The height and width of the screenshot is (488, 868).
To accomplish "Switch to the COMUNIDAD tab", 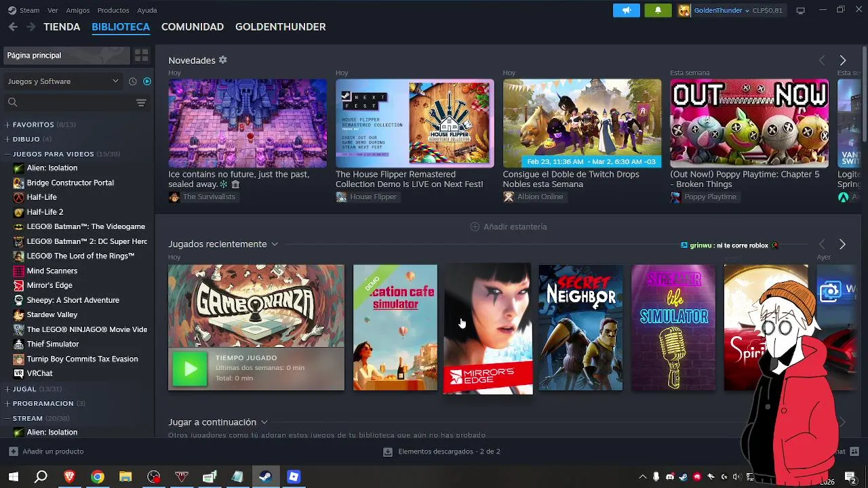I will tap(193, 26).
